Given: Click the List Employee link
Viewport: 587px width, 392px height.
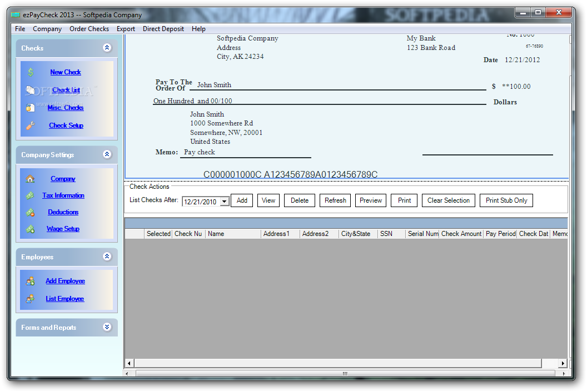Looking at the screenshot, I should click(x=65, y=299).
